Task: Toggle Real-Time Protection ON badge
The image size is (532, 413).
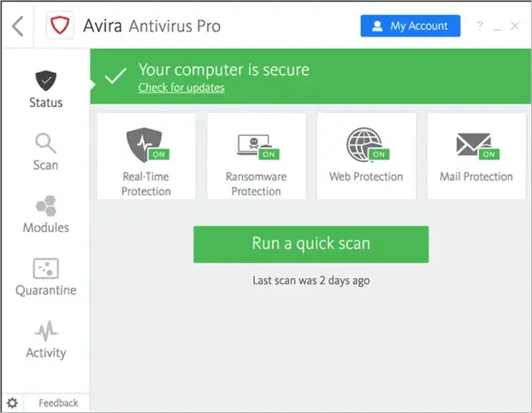Action: (159, 154)
